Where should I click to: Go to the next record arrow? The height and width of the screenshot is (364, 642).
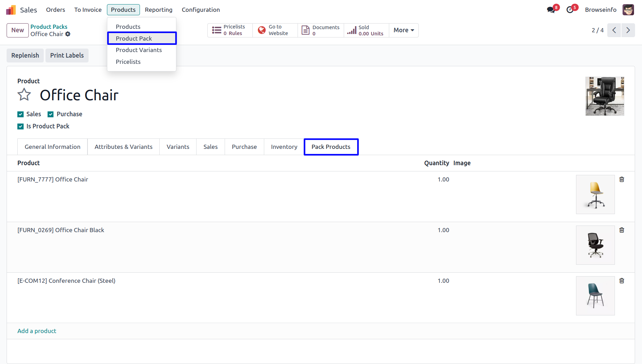click(628, 30)
